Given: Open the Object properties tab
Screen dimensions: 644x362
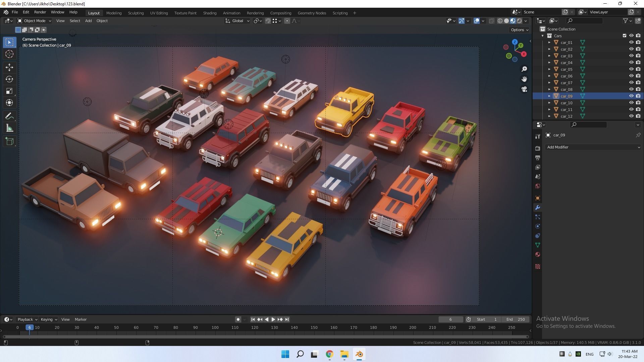Looking at the screenshot, I should point(538,198).
